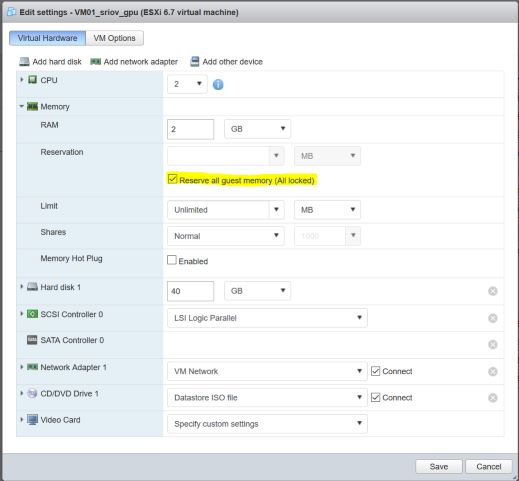Select the Virtual Hardware tab
The height and width of the screenshot is (481, 519).
tap(47, 38)
